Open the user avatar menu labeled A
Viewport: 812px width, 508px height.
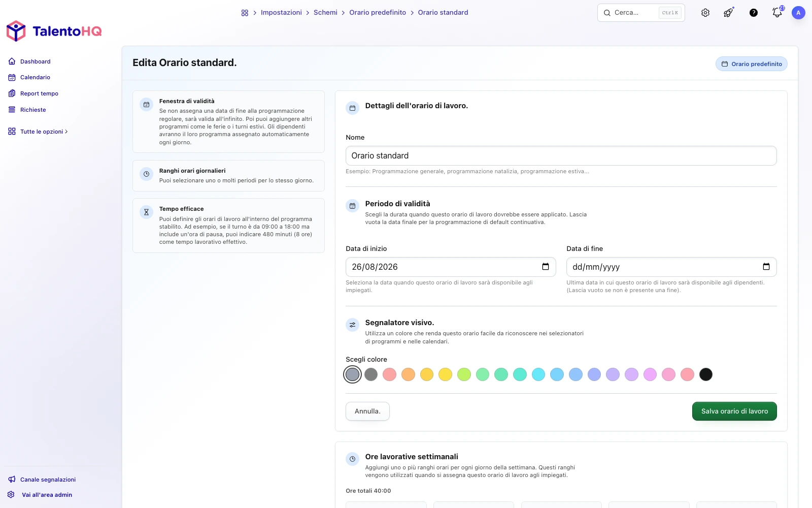pyautogui.click(x=798, y=13)
